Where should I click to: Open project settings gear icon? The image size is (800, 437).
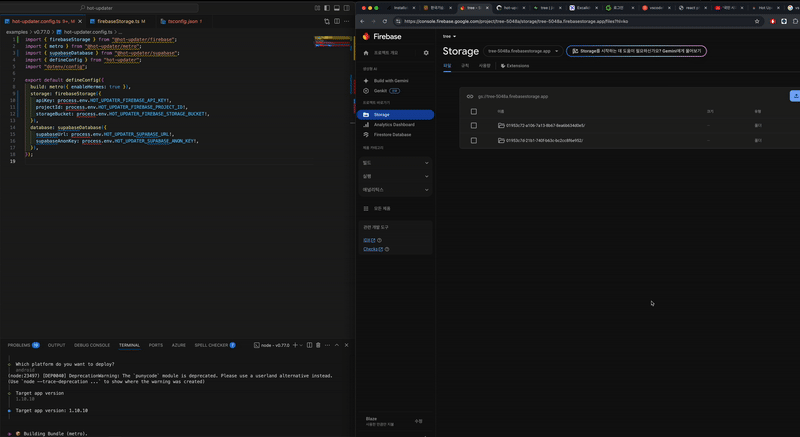(x=426, y=53)
